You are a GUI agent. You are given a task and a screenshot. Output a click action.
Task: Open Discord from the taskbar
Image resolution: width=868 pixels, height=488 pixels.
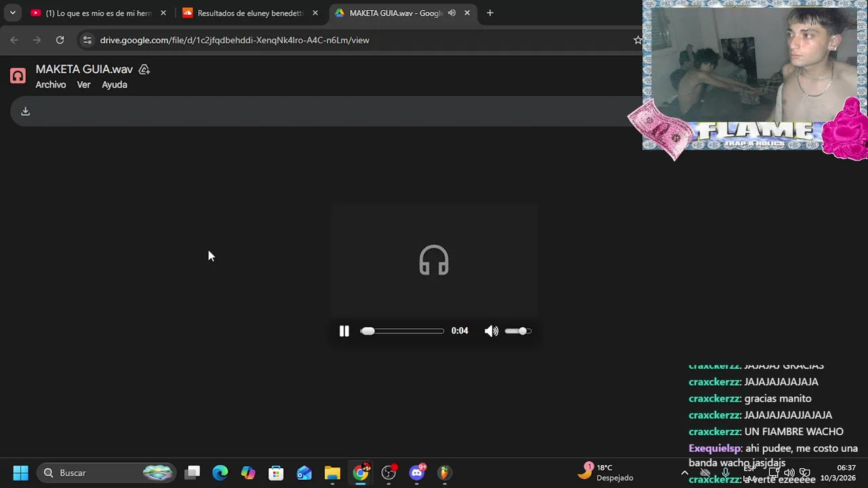coord(417,472)
